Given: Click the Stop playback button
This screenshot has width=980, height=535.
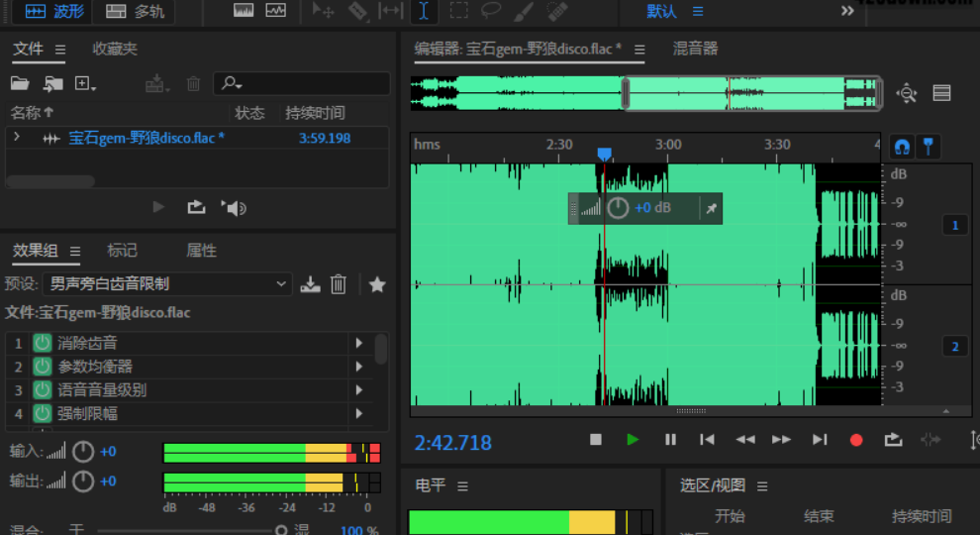Looking at the screenshot, I should click(596, 440).
